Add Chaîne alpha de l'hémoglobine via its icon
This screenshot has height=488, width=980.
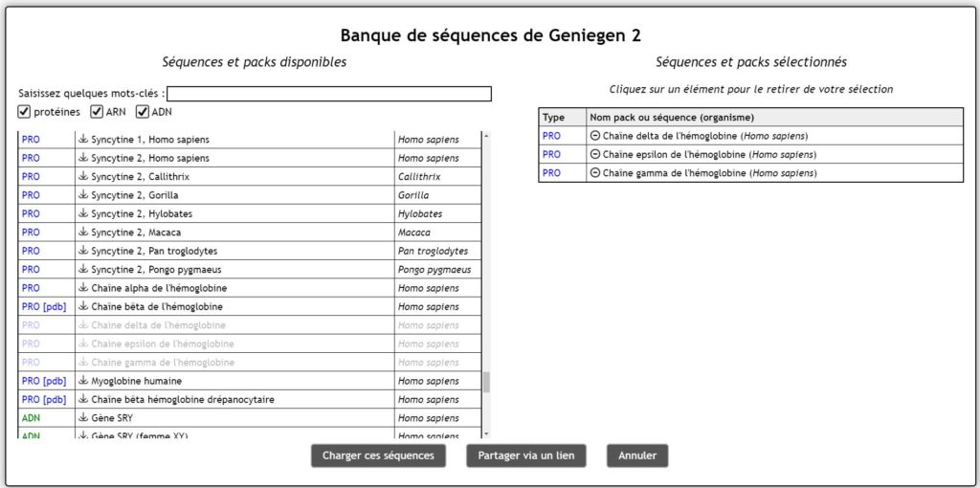83,288
